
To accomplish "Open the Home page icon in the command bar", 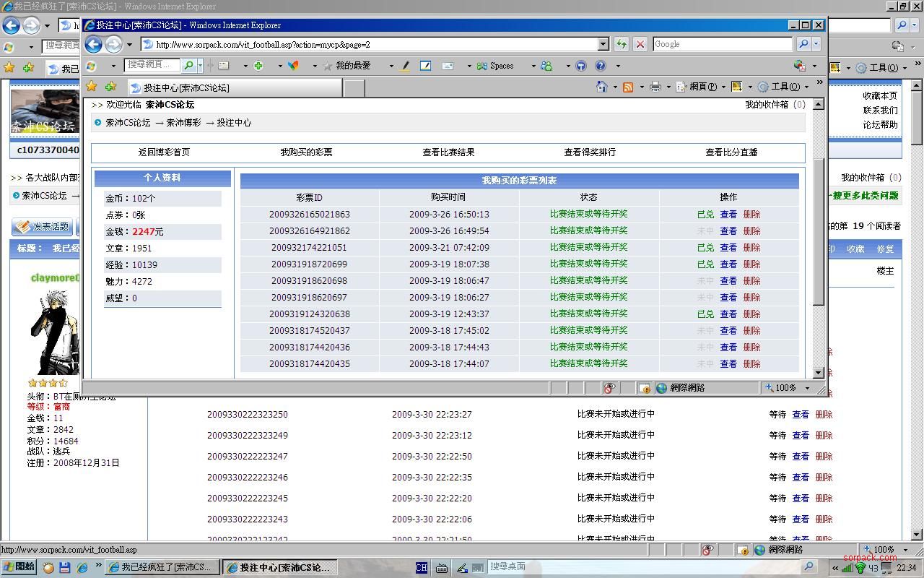I will click(x=601, y=87).
